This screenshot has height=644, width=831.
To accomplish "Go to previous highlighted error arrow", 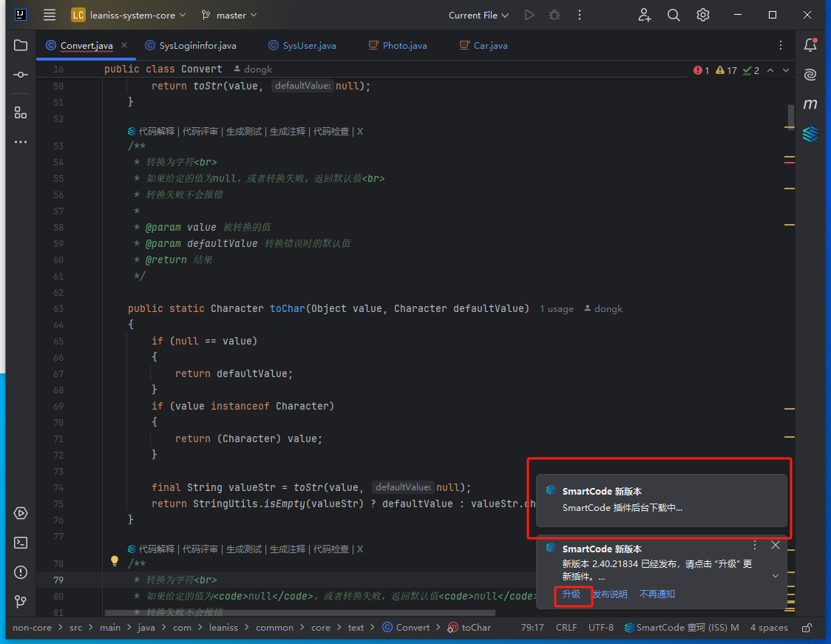I will (770, 70).
